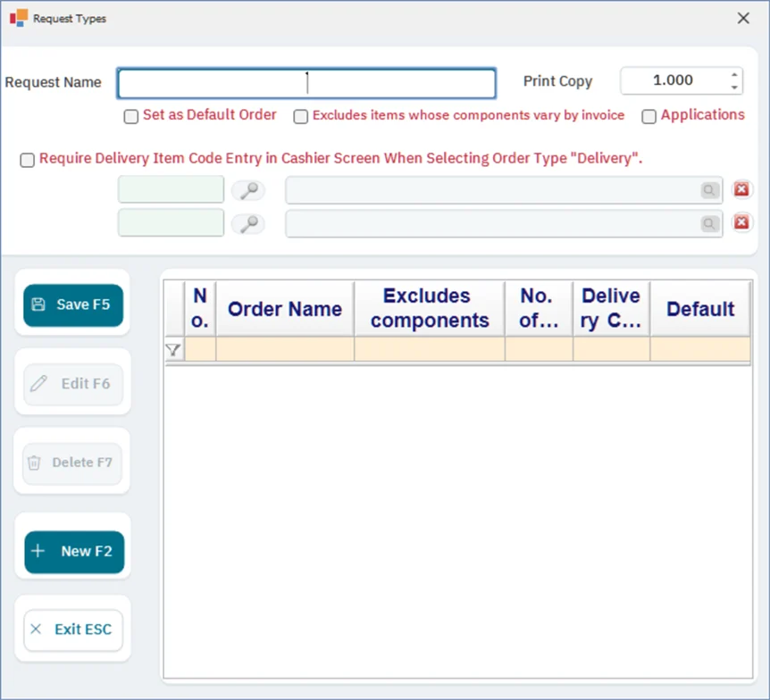Click the No. column header
The height and width of the screenshot is (700, 770).
click(200, 309)
